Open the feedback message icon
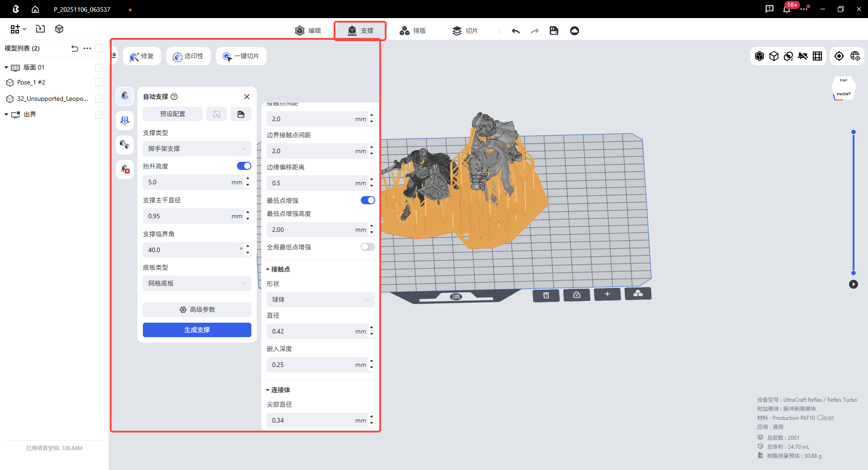 pyautogui.click(x=769, y=9)
